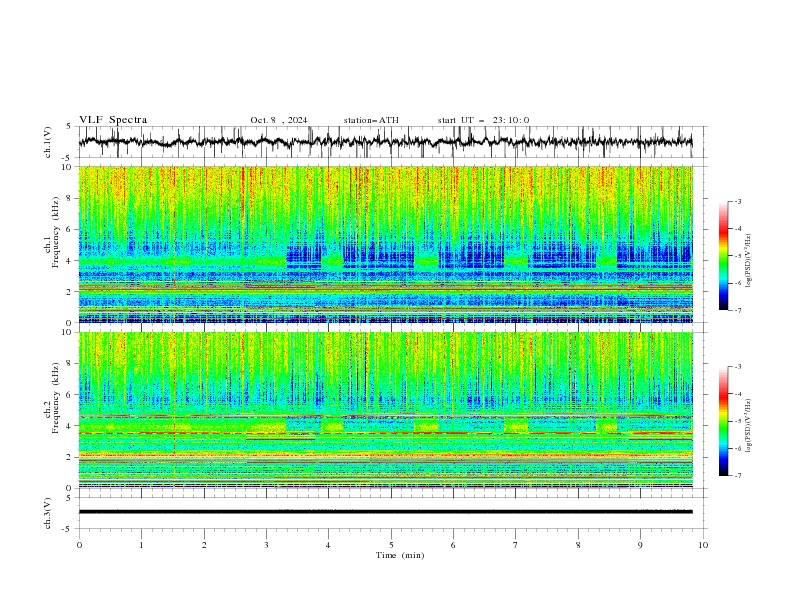This screenshot has height=612, width=792.
Task: Select the "start UT = 23:10:0" text
Action: (x=483, y=120)
